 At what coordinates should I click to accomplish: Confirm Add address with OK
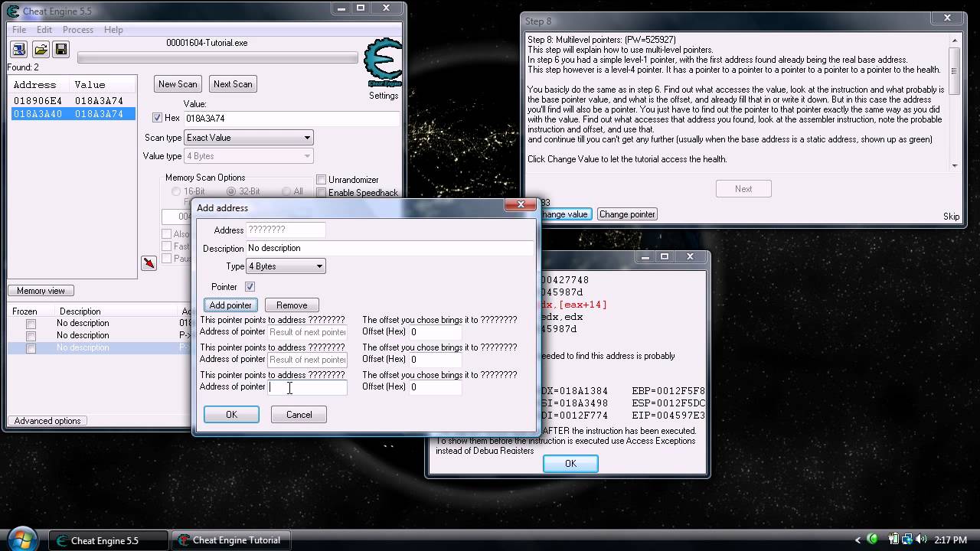[231, 415]
